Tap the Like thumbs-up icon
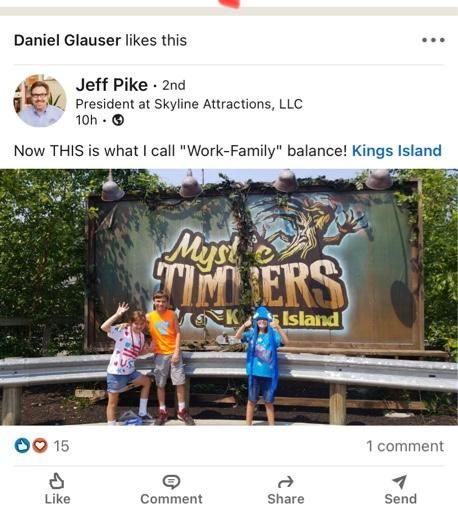458x512 pixels. 57,481
